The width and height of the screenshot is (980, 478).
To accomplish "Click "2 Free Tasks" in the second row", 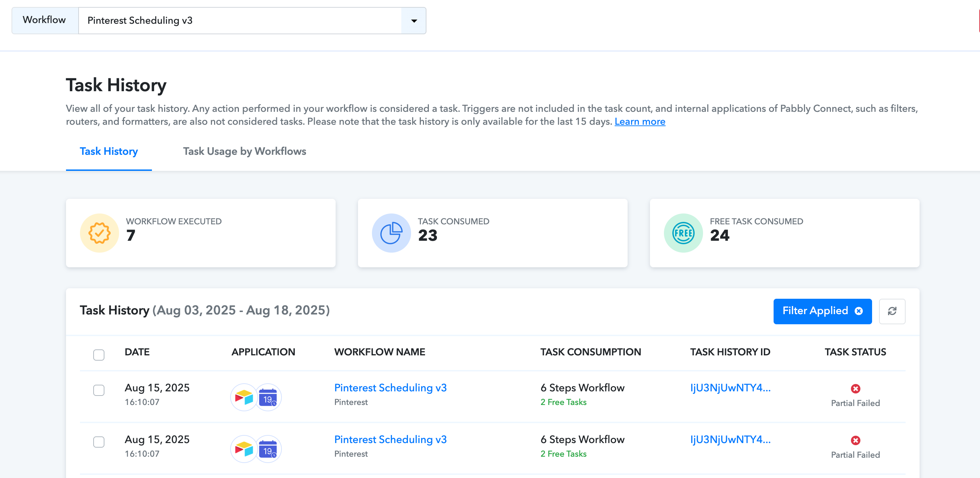I will pos(563,454).
